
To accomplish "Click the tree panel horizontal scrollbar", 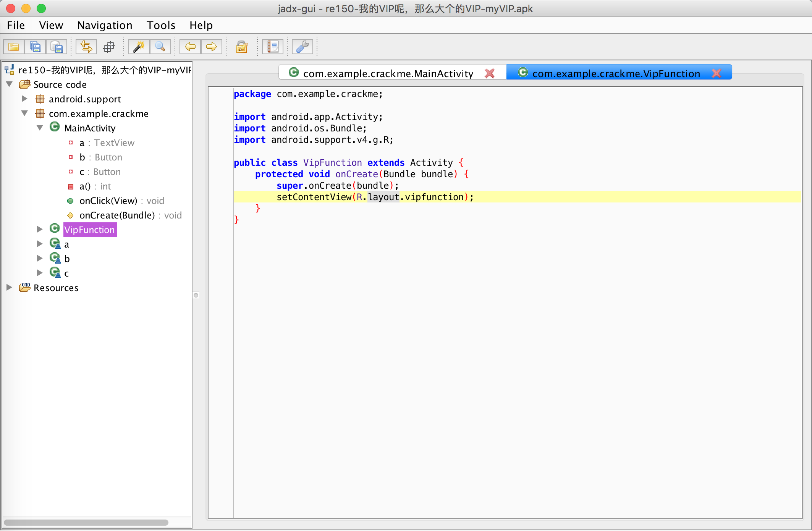I will click(x=86, y=522).
